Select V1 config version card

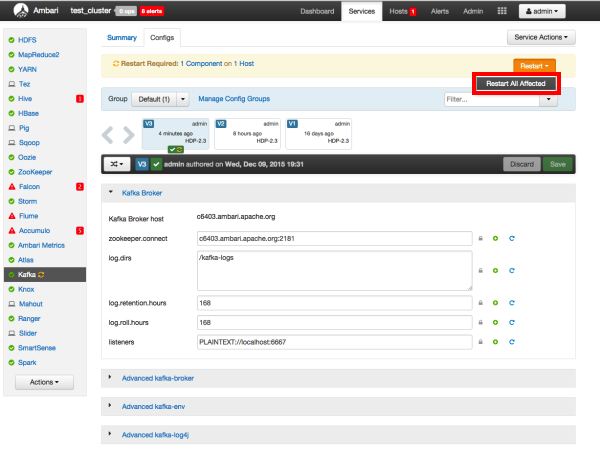(318, 134)
